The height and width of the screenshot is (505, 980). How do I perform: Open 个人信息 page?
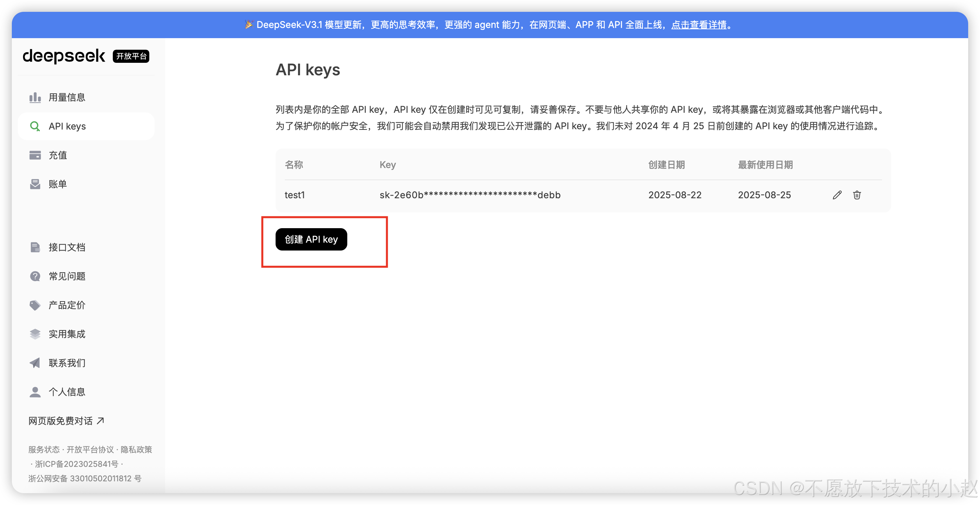coord(86,392)
